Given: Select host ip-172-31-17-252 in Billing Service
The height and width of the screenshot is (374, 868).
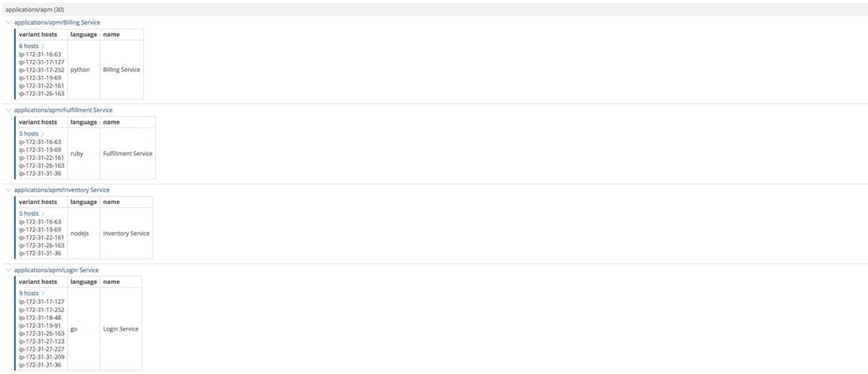Looking at the screenshot, I should click(42, 70).
